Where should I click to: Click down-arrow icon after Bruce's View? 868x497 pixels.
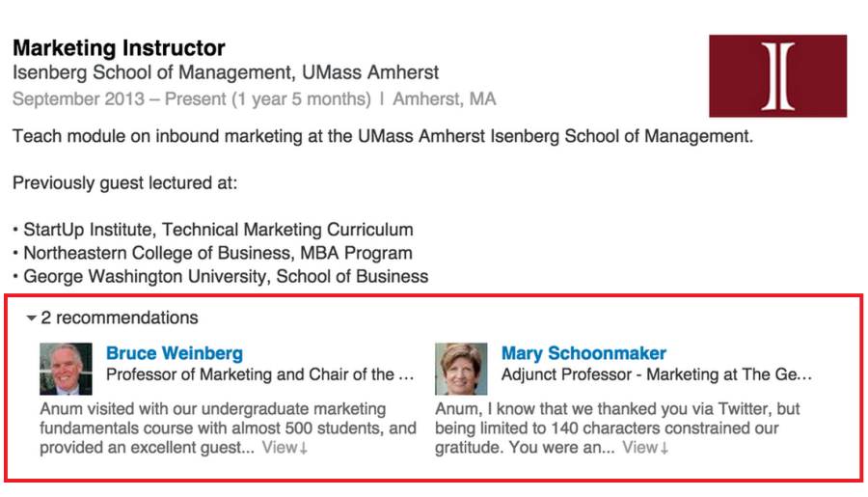304,448
